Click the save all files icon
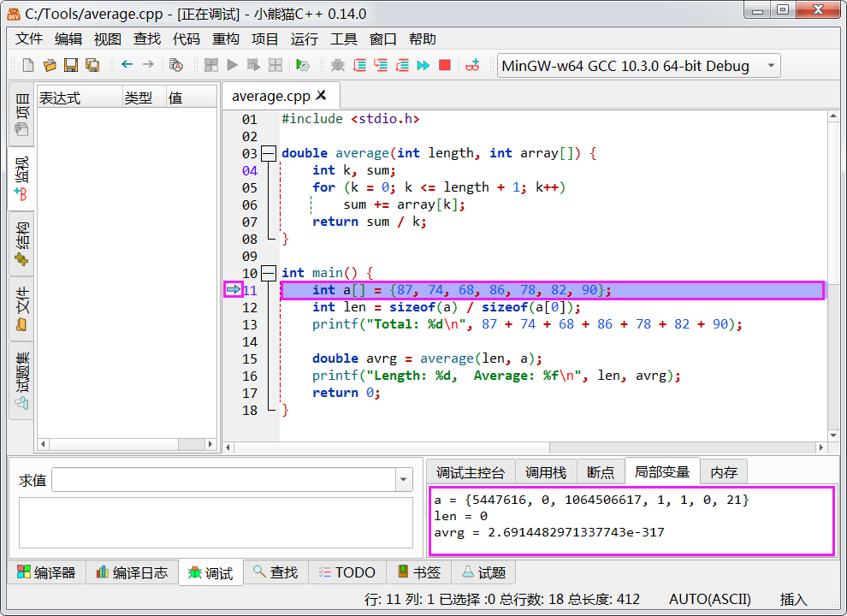Image resolution: width=847 pixels, height=616 pixels. pyautogui.click(x=92, y=65)
